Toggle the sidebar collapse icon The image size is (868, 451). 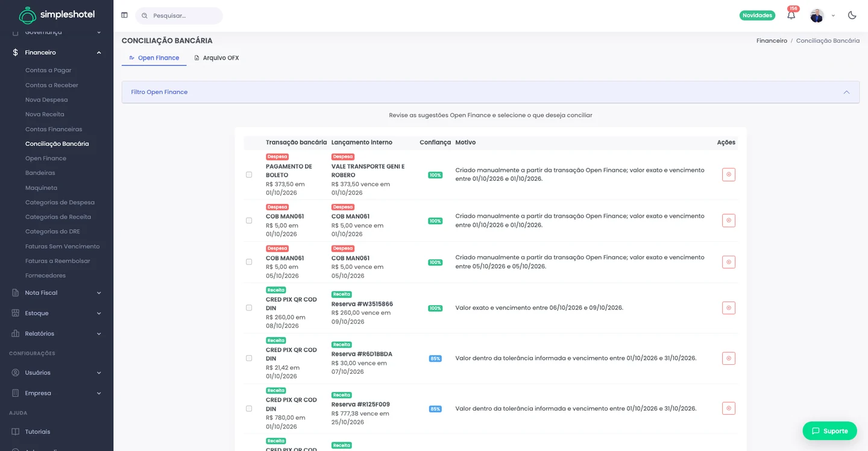(x=124, y=15)
